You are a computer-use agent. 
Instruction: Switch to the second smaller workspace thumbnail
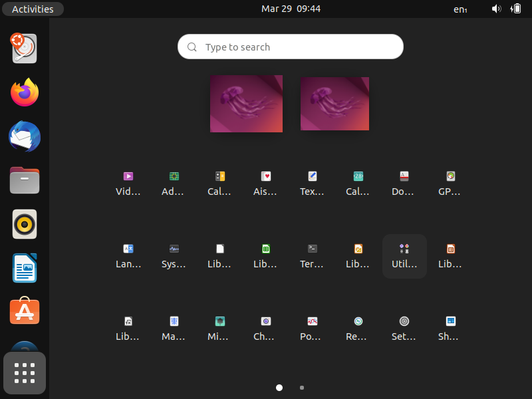335,104
